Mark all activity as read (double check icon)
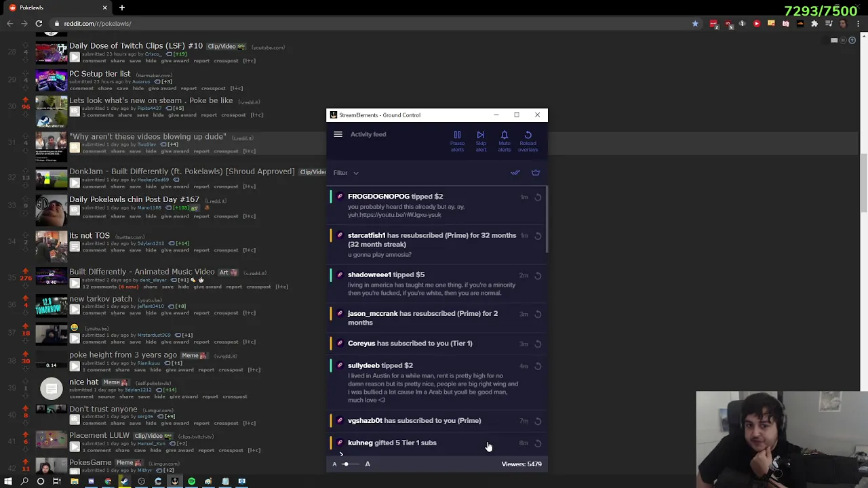The height and width of the screenshot is (488, 868). 515,172
